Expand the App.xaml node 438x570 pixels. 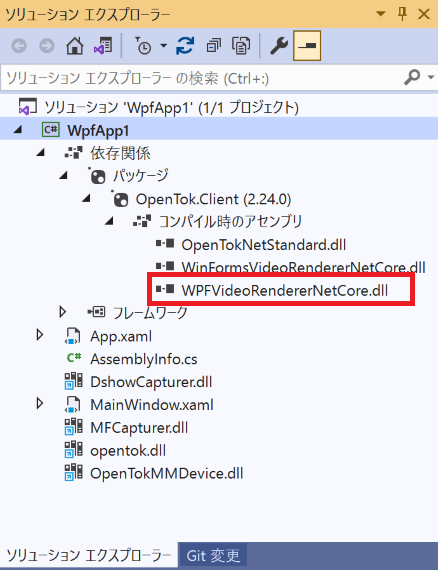[40, 335]
